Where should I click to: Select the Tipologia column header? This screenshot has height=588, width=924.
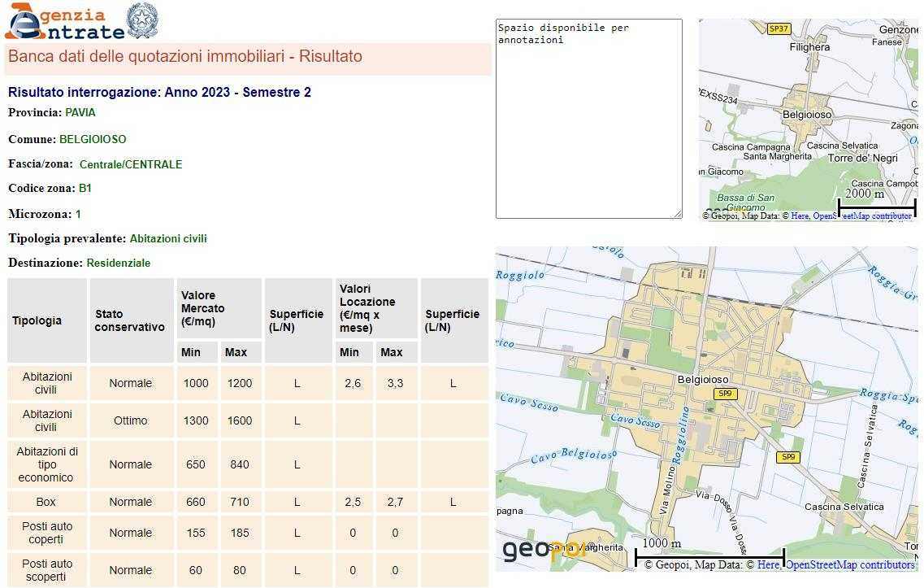pyautogui.click(x=37, y=320)
